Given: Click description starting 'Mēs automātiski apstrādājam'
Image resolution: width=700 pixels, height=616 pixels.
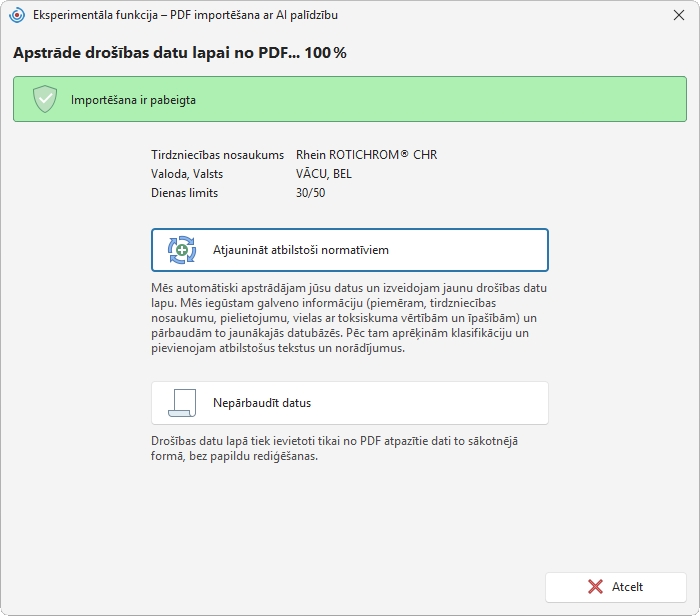Looking at the screenshot, I should pyautogui.click(x=349, y=318).
